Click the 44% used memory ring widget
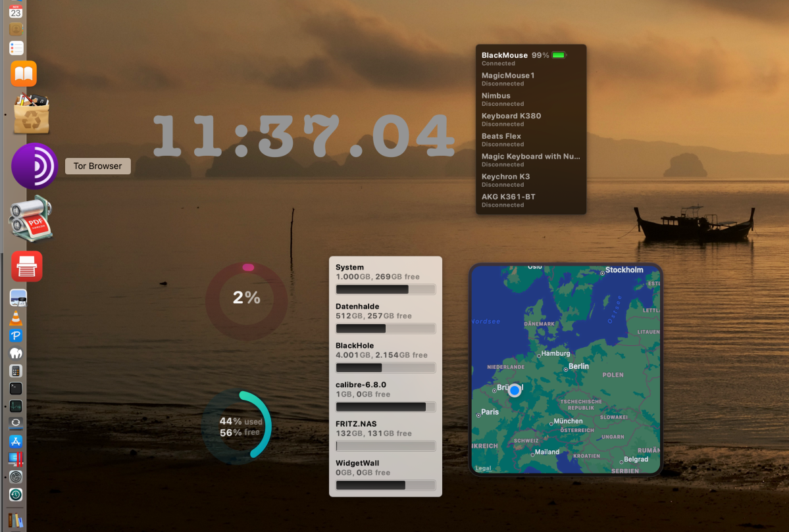Image resolution: width=789 pixels, height=532 pixels. pos(238,427)
